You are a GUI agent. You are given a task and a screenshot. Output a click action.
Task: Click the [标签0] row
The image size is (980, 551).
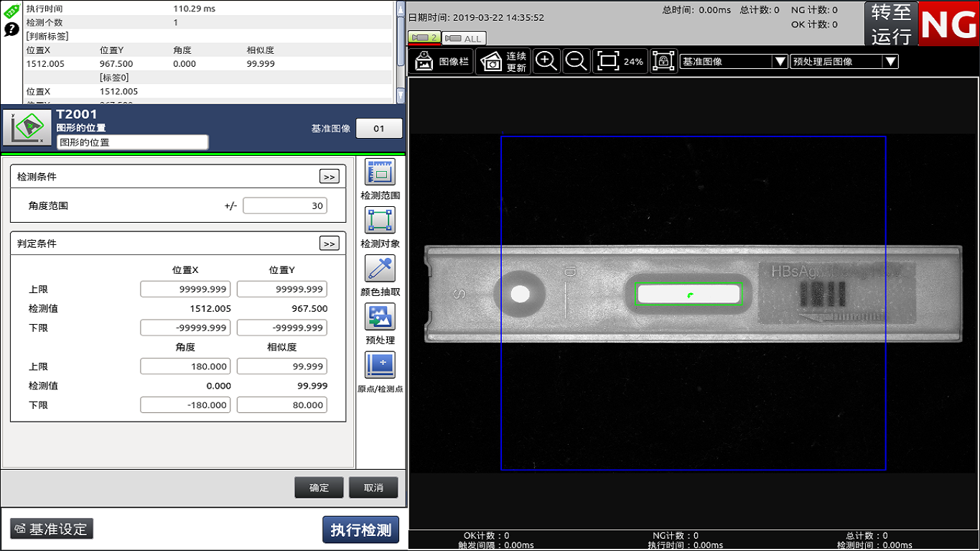click(x=208, y=78)
